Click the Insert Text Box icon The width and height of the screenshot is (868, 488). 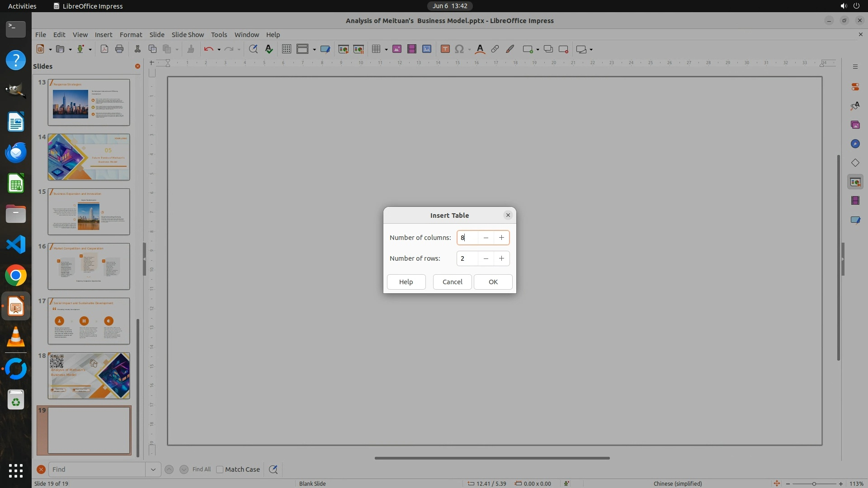click(445, 49)
